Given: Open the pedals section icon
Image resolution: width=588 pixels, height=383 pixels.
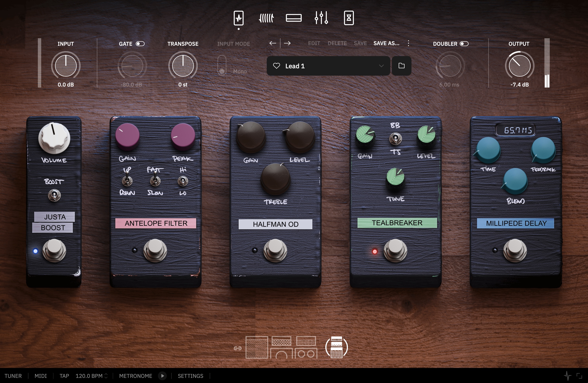Looking at the screenshot, I should point(239,18).
